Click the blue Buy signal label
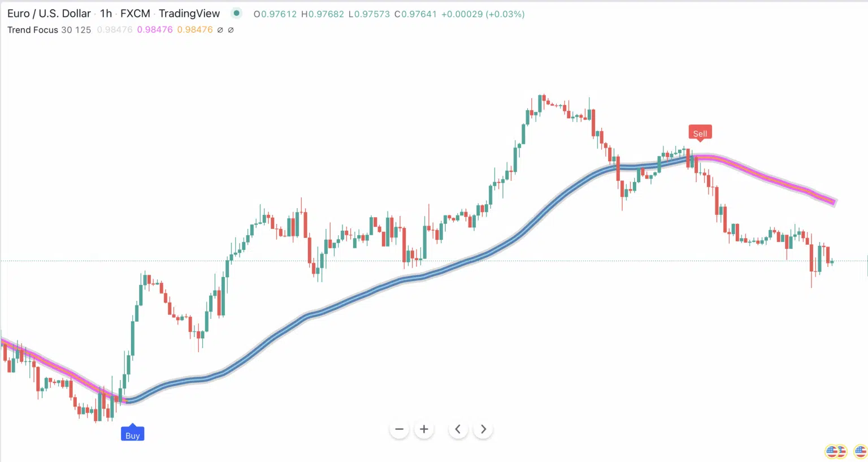This screenshot has width=868, height=462. pos(132,435)
